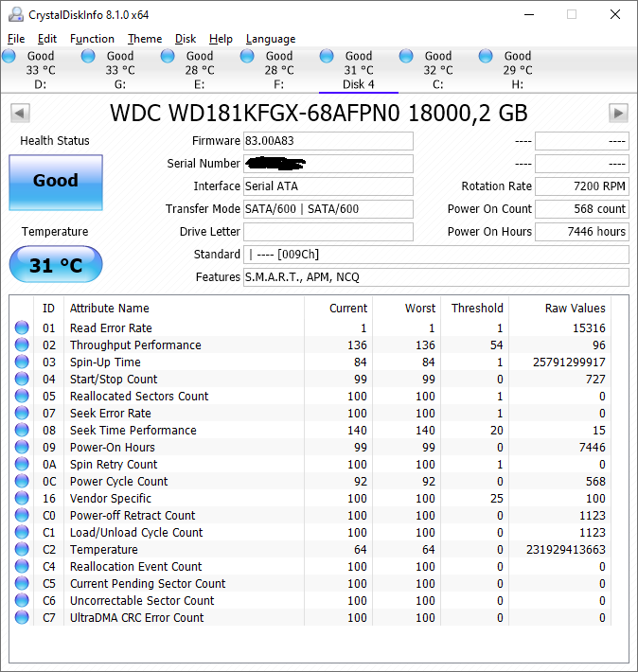Open the Edit menu

click(x=47, y=39)
